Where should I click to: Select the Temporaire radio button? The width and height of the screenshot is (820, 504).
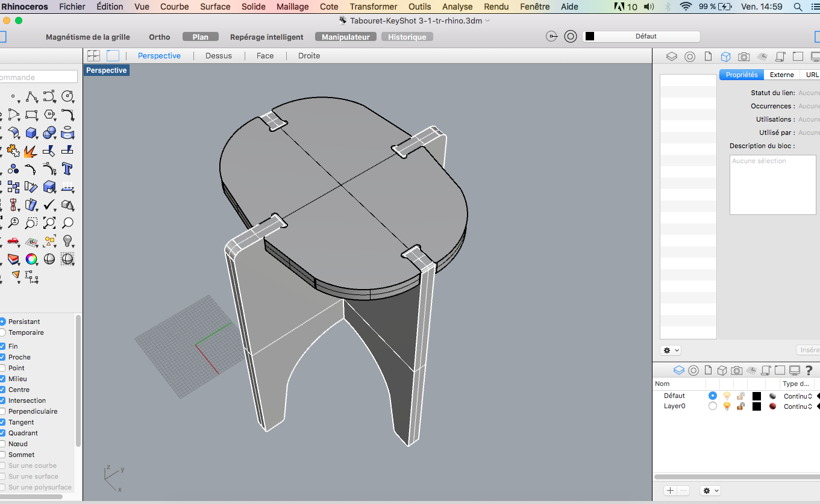tap(3, 332)
